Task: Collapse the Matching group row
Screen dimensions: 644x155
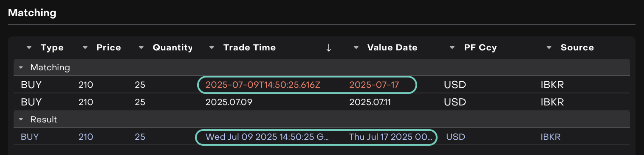Action: [x=21, y=67]
